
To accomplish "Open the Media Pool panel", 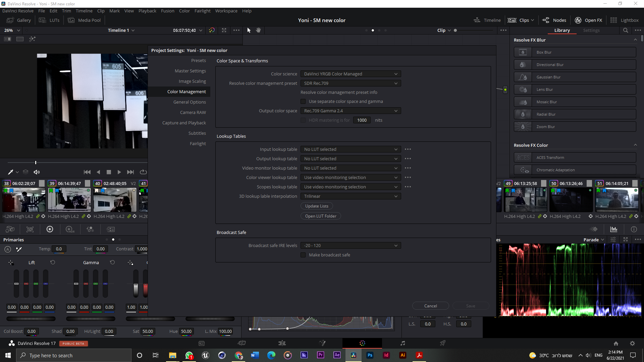I will [x=84, y=20].
